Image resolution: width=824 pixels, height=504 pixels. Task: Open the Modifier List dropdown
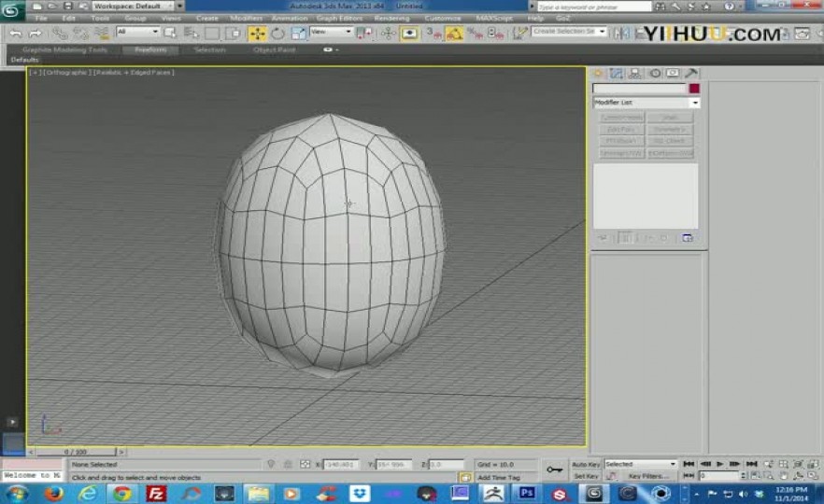tap(646, 103)
